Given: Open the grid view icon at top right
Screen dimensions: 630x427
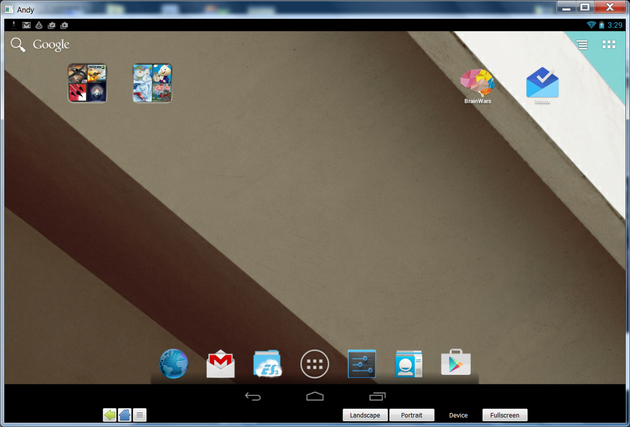Looking at the screenshot, I should point(609,45).
